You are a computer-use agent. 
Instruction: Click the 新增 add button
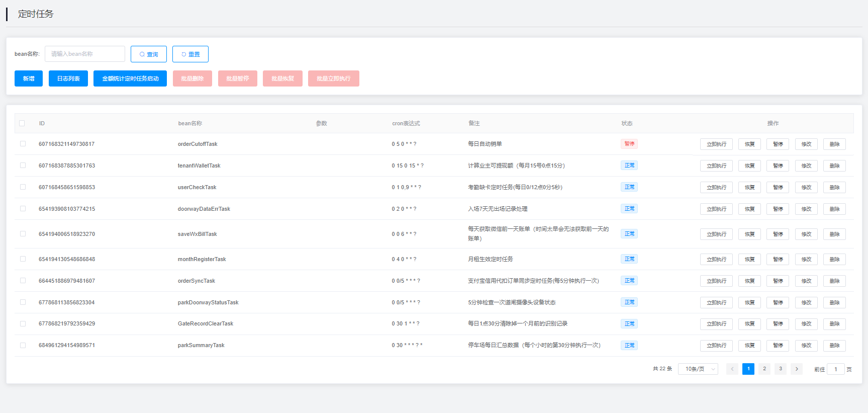29,78
